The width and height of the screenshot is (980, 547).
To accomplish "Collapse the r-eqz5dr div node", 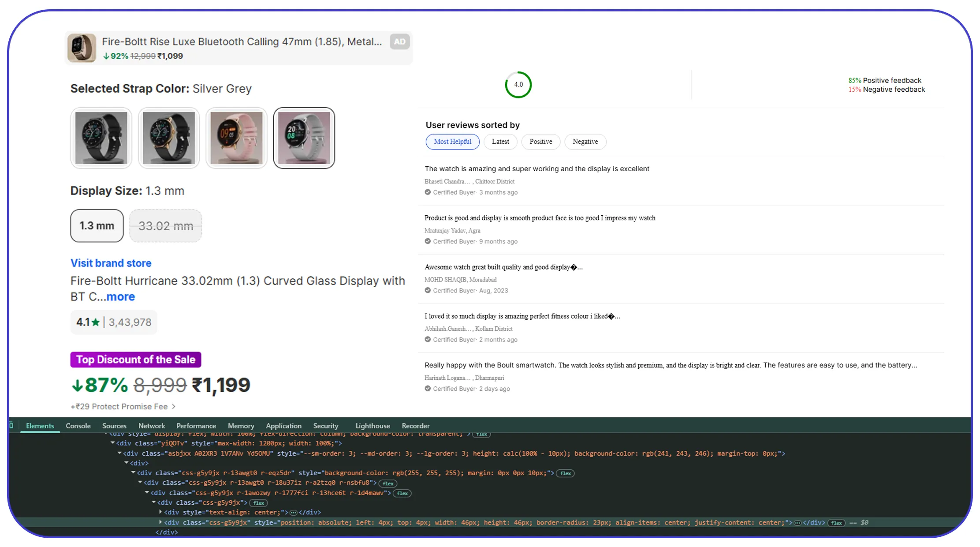I will pyautogui.click(x=133, y=472).
